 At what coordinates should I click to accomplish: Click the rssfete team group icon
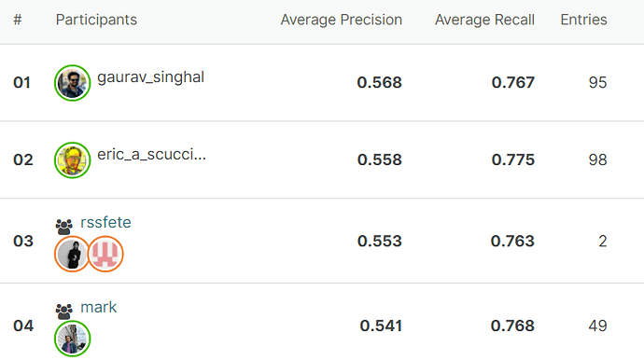pyautogui.click(x=64, y=227)
